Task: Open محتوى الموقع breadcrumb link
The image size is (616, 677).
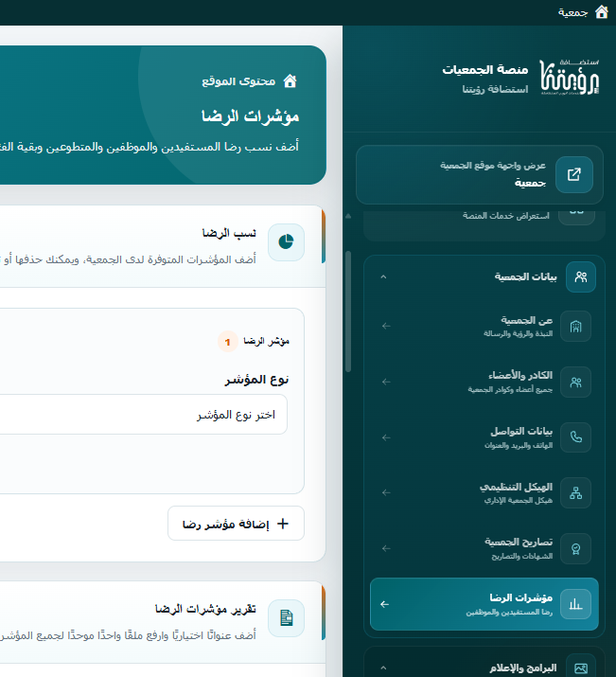Action: [x=238, y=81]
